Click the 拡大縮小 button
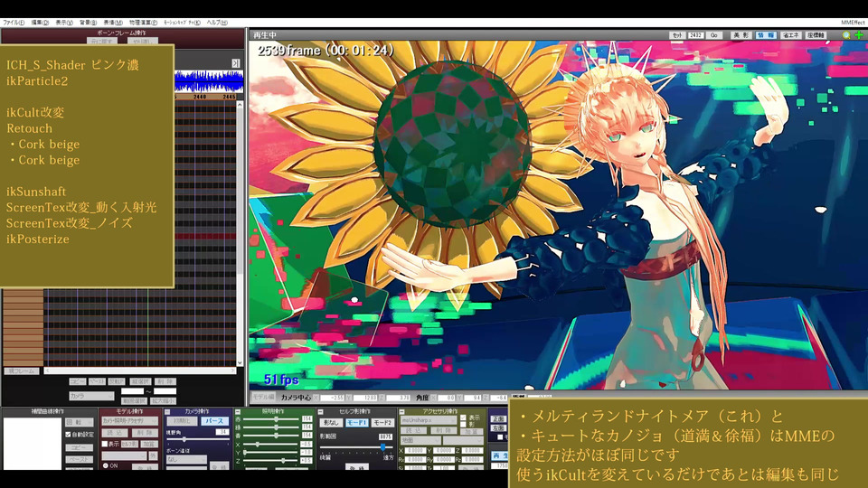The height and width of the screenshot is (488, 868). coord(163,400)
